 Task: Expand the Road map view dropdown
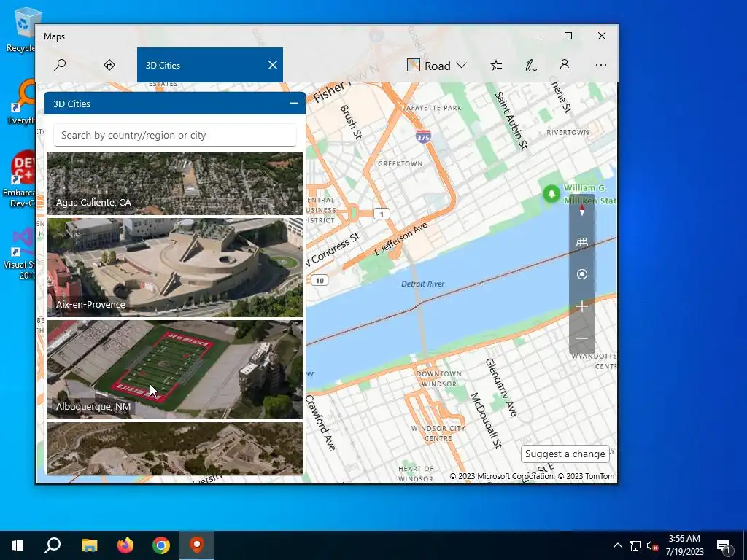pos(436,65)
